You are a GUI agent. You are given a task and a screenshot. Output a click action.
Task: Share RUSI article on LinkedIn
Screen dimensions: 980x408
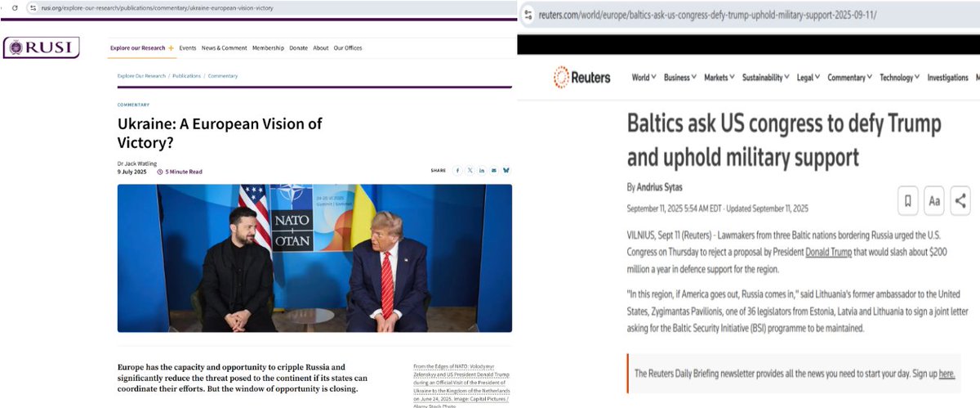(482, 170)
